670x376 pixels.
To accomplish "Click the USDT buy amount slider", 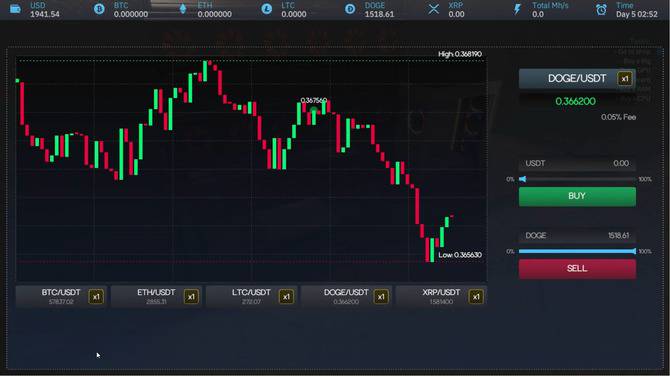I will click(x=577, y=179).
